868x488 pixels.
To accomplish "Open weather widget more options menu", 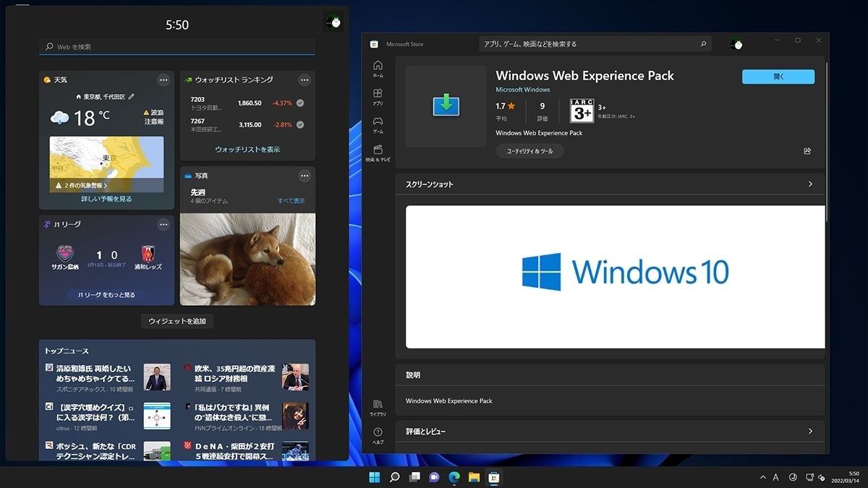I will [x=163, y=80].
